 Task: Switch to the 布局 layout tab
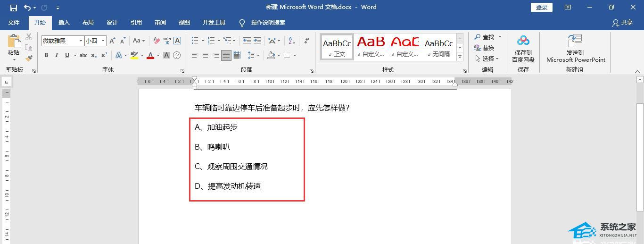click(x=88, y=23)
